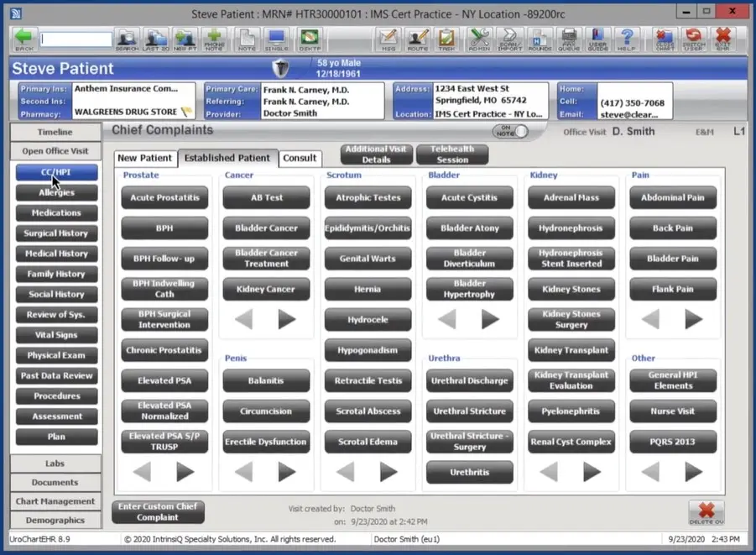
Task: Open the MSG messaging tool
Action: 387,39
